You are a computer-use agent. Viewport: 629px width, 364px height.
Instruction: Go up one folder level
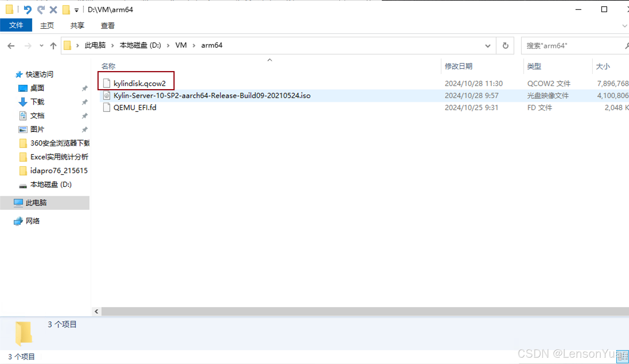pyautogui.click(x=53, y=46)
